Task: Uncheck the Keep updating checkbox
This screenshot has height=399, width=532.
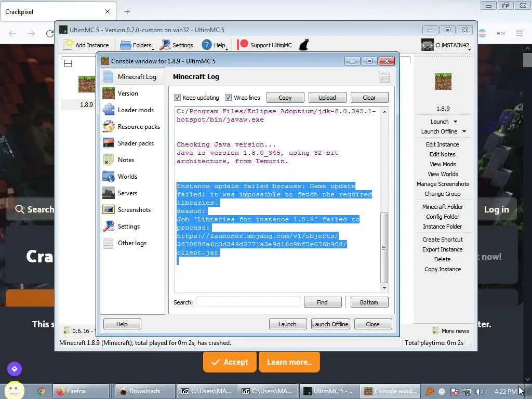Action: (177, 98)
